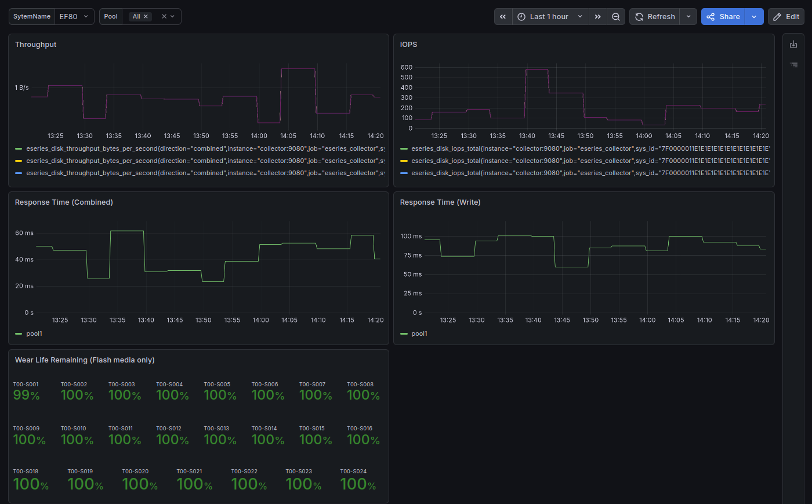Clear the Pool filter selection

pyautogui.click(x=164, y=17)
